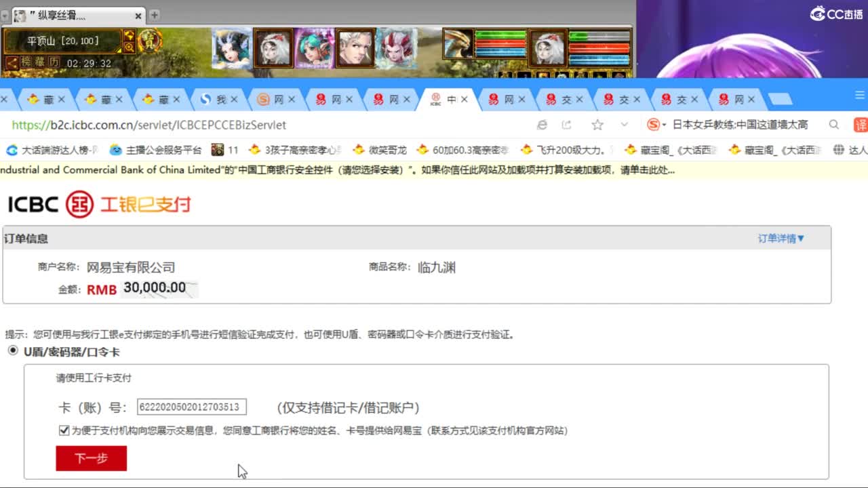This screenshot has height=488, width=868.
Task: Click the browser address bar URL
Action: [149, 125]
